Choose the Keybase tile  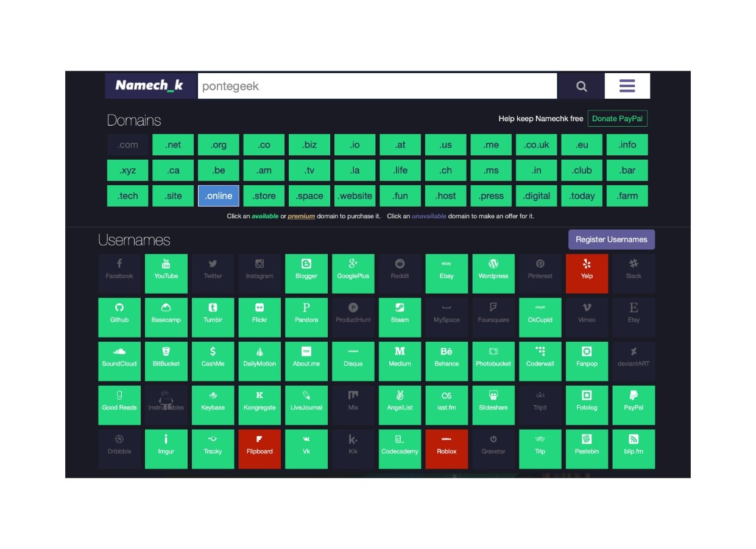[213, 406]
